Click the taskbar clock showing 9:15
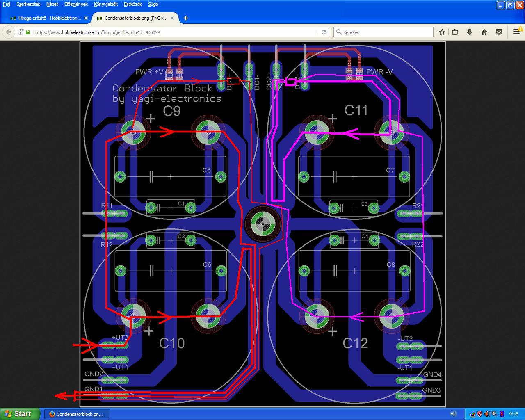525x420 pixels. [514, 414]
